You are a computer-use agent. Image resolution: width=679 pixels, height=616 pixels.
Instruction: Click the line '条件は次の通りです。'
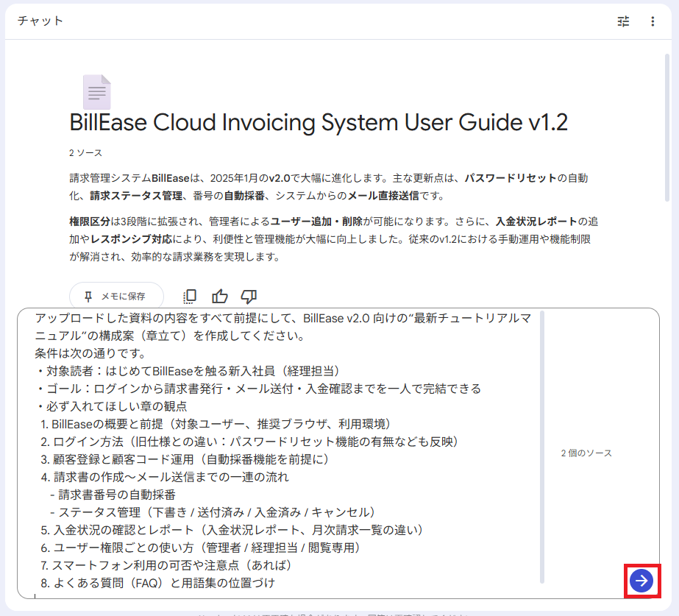click(91, 353)
